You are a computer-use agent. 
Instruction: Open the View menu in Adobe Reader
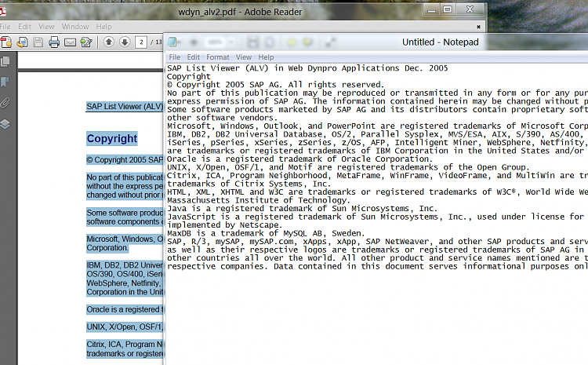coord(46,26)
